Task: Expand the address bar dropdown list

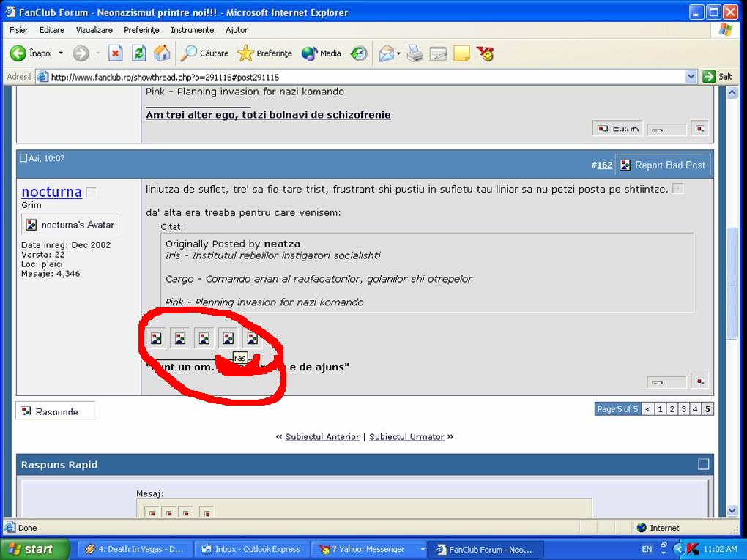Action: [x=691, y=77]
